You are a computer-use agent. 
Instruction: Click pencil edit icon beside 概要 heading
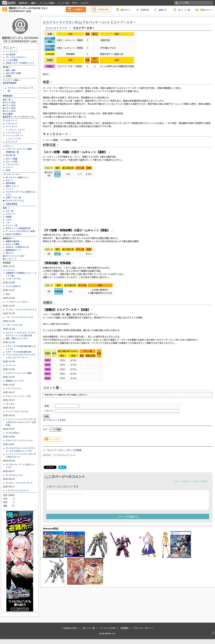(x=51, y=82)
